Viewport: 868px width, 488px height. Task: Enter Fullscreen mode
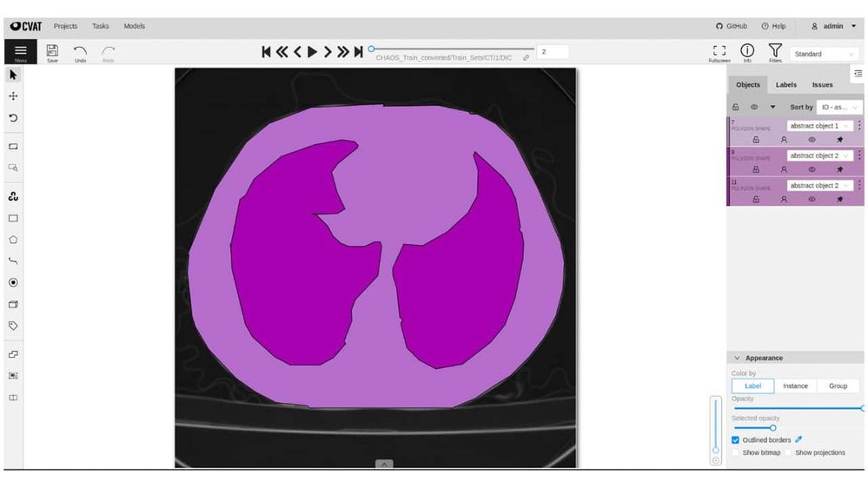pyautogui.click(x=719, y=53)
